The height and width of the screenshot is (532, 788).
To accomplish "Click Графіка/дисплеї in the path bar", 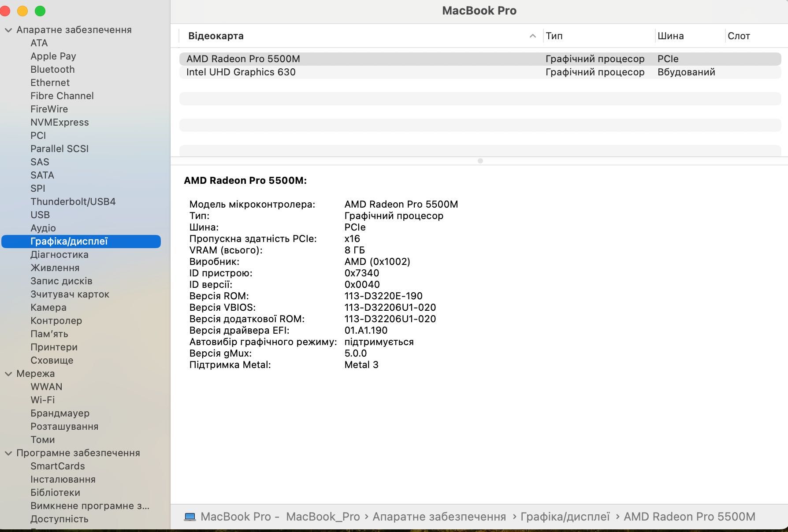I will (x=565, y=517).
